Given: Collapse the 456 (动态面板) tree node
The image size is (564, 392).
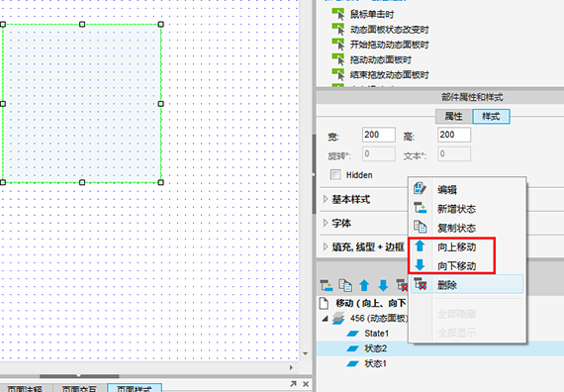Looking at the screenshot, I should (x=326, y=319).
